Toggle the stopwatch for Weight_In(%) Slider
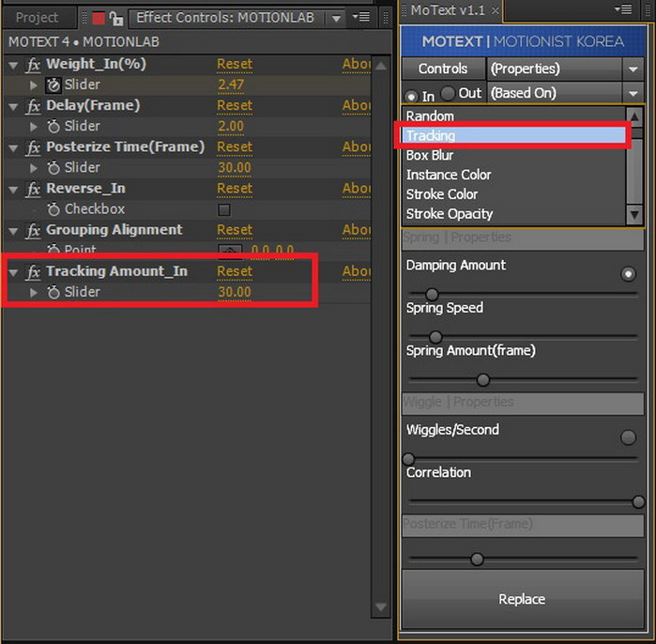The height and width of the screenshot is (644, 656). (53, 84)
